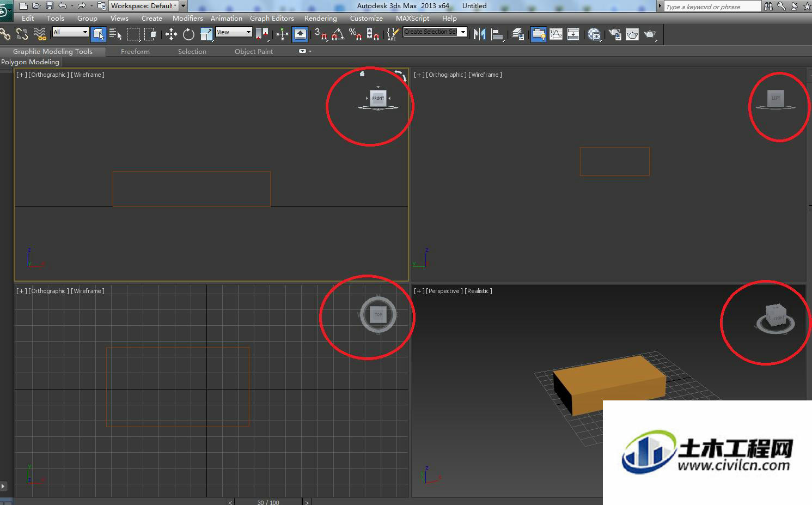Viewport: 812px width, 505px height.
Task: Click the Mirror tool
Action: [479, 34]
